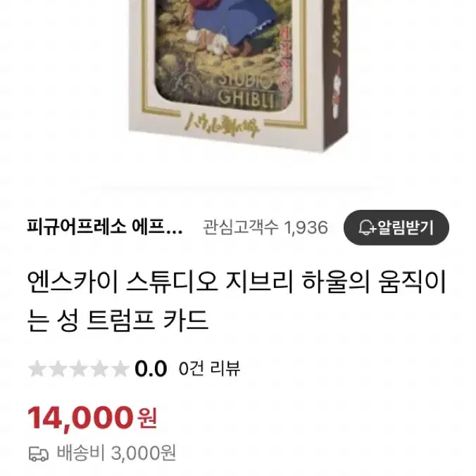Select the second gray rating star

coord(58,368)
